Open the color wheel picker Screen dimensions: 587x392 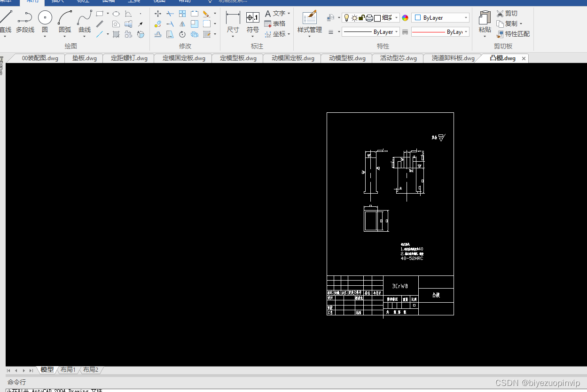(x=405, y=18)
